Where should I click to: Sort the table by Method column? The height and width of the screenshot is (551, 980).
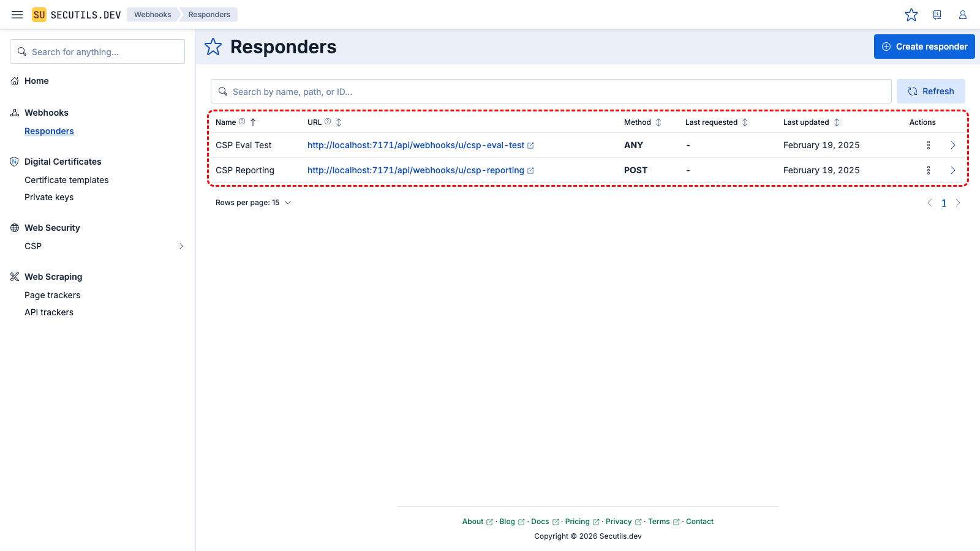(x=658, y=122)
